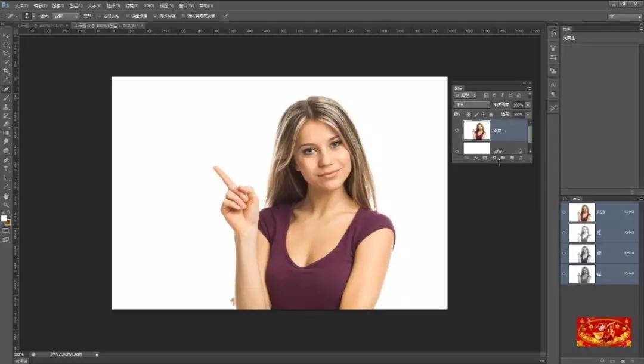Viewport: 644px width, 364px height.
Task: Open painting mode dropdown in options bar
Action: (66, 16)
